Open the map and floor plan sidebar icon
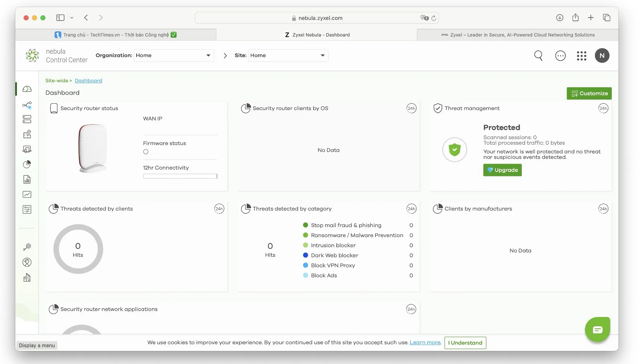This screenshot has height=364, width=639. [27, 134]
